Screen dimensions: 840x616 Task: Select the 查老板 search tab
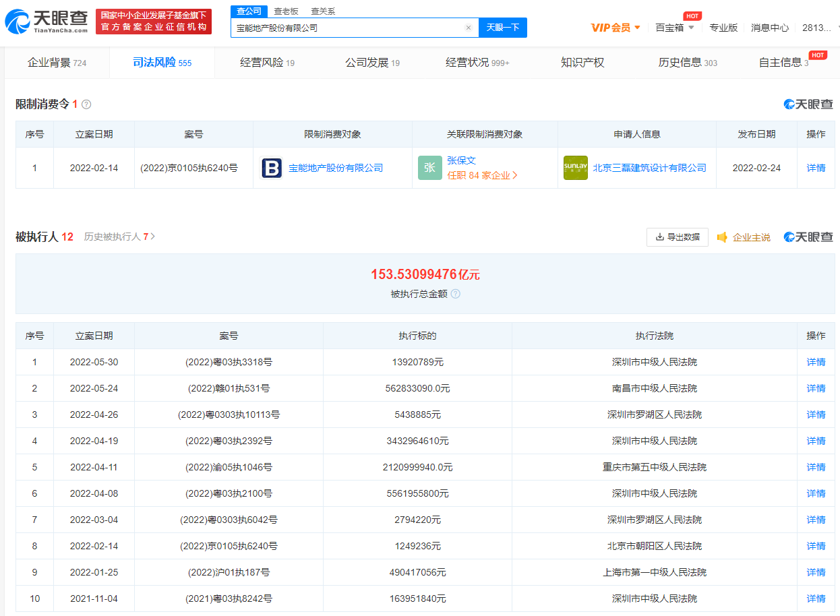click(x=286, y=11)
